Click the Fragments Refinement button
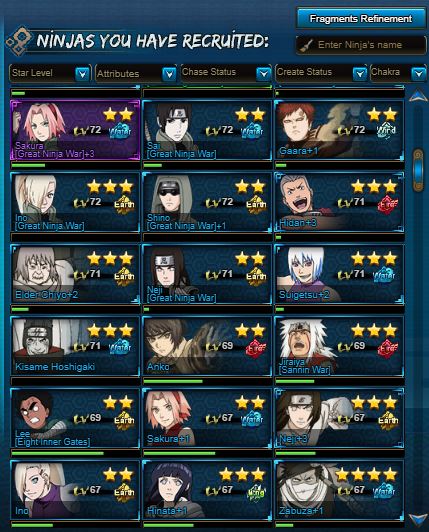429x532 pixels. (361, 18)
